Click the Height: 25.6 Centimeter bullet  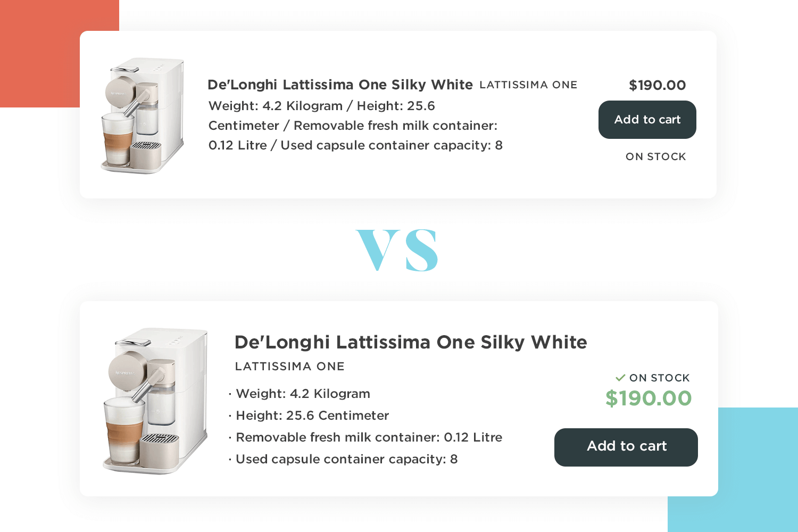(309, 415)
